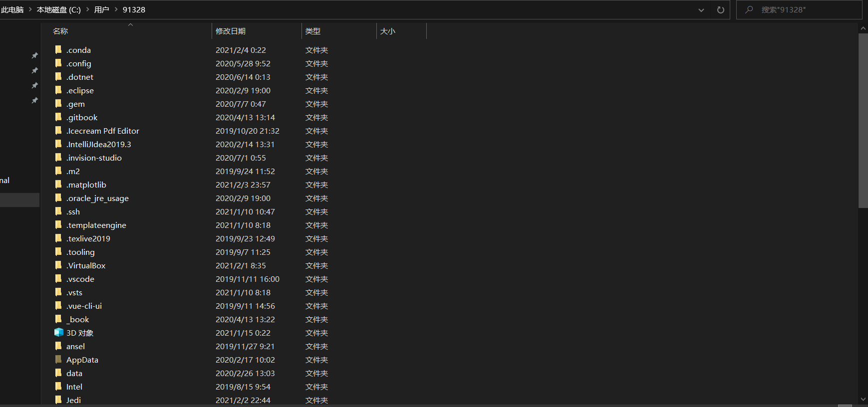Screen dimensions: 868x407
Task: Click the .gem folder icon
Action: click(58, 103)
